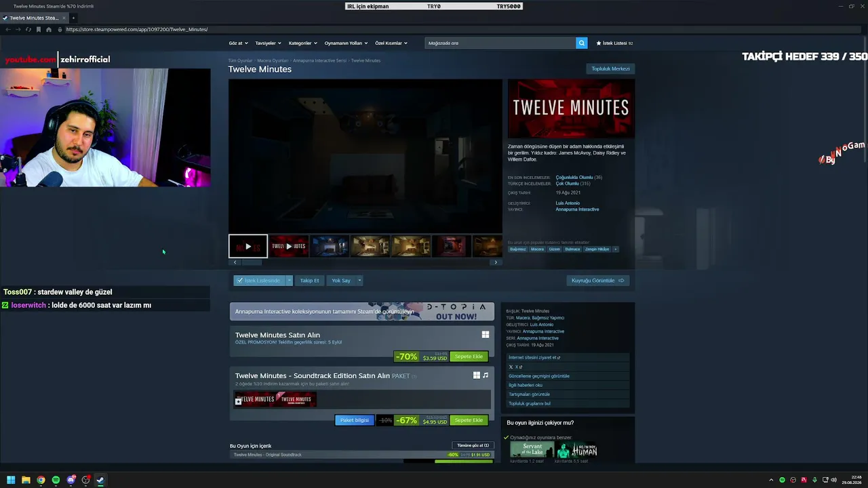The image size is (868, 488).
Task: Select the Bulmaca tag
Action: click(x=573, y=249)
